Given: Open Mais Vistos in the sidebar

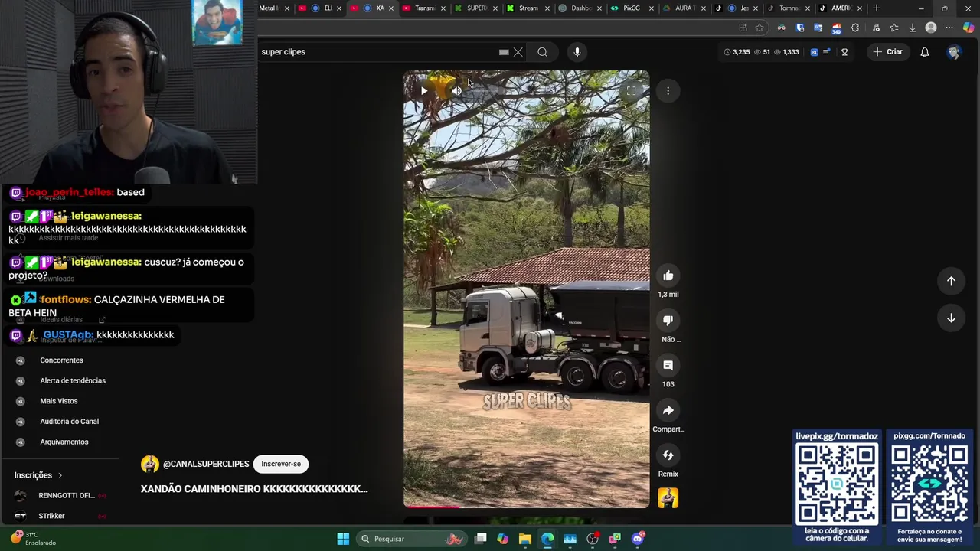Looking at the screenshot, I should [x=59, y=401].
